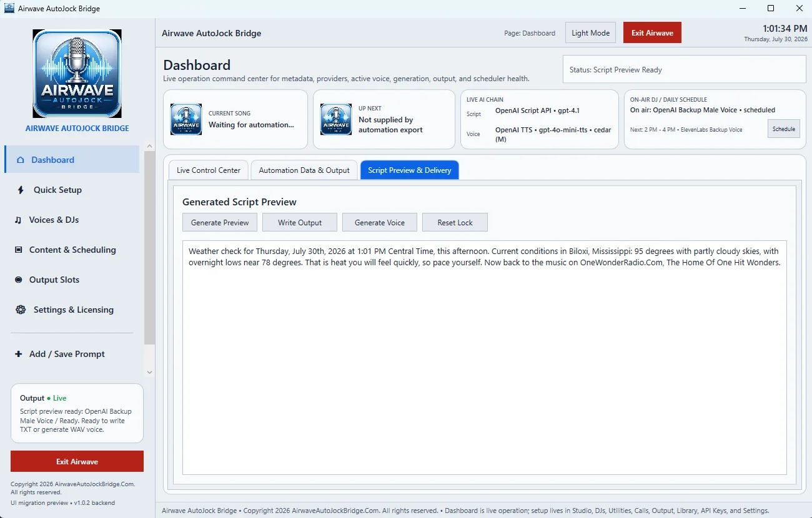Minimize the Airwave AutoJock Bridge window

742,8
